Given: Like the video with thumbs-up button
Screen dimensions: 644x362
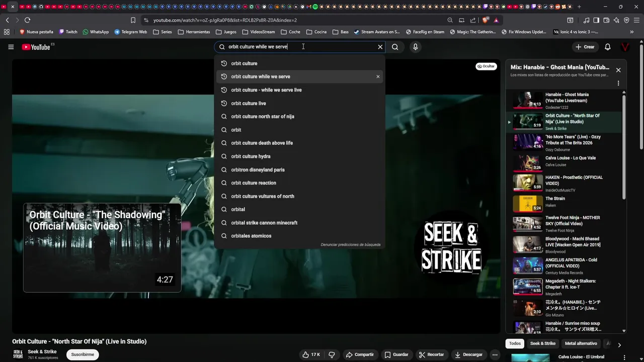Looking at the screenshot, I should click(x=311, y=354).
